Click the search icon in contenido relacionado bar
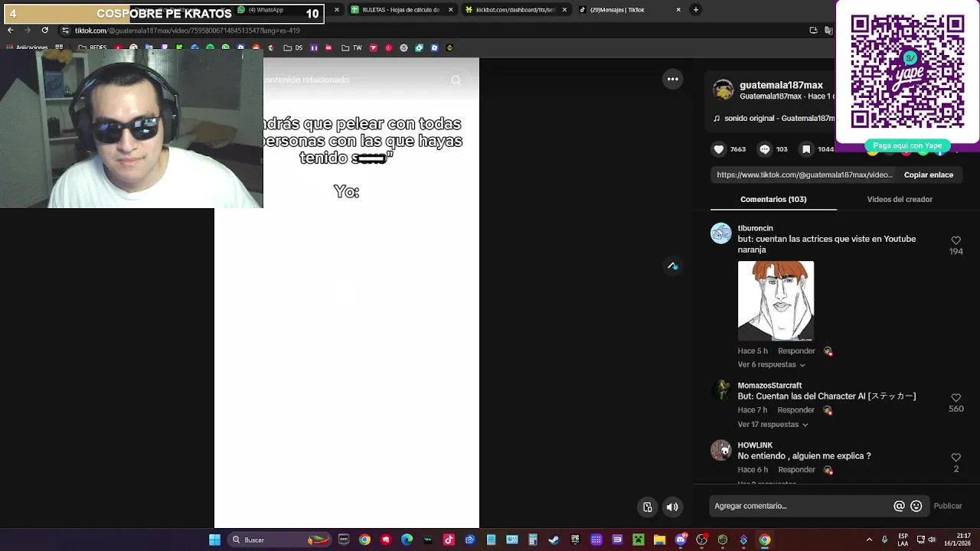The height and width of the screenshot is (551, 980). pos(456,80)
